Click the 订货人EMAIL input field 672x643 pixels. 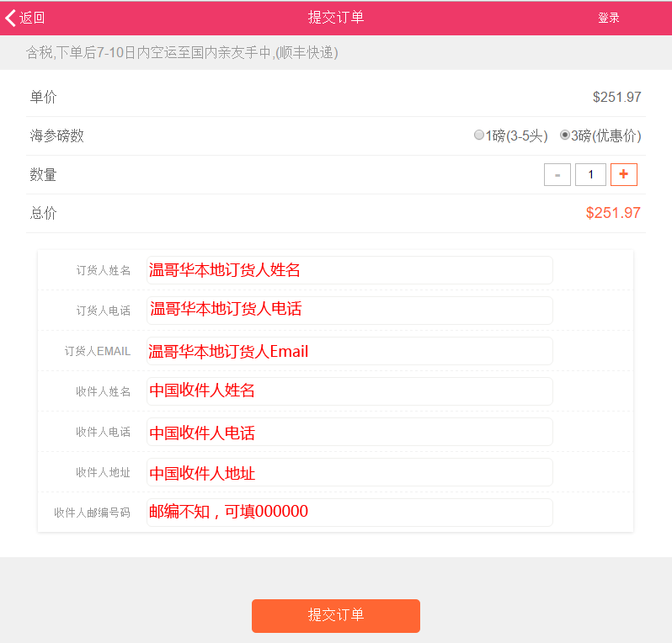pos(349,351)
